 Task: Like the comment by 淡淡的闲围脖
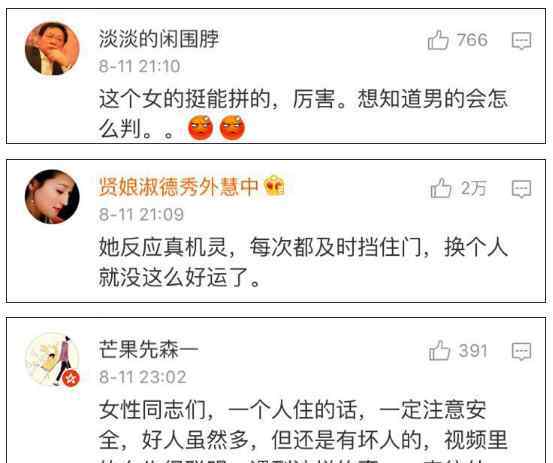(438, 40)
